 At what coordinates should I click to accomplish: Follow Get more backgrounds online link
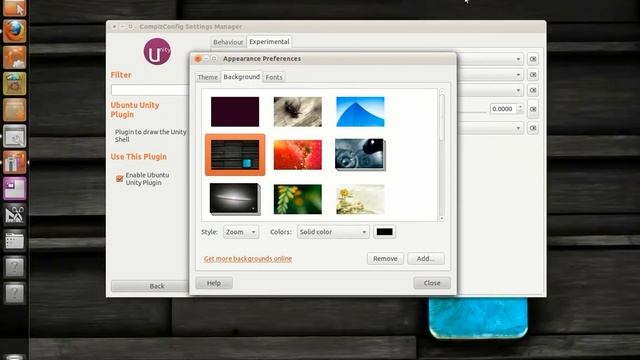[x=248, y=259]
